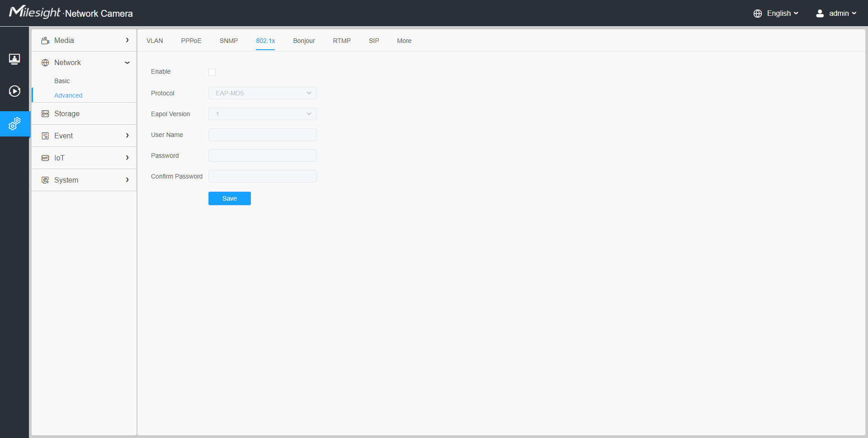This screenshot has height=438, width=868.
Task: Focus the Confirm Password field
Action: (x=262, y=176)
